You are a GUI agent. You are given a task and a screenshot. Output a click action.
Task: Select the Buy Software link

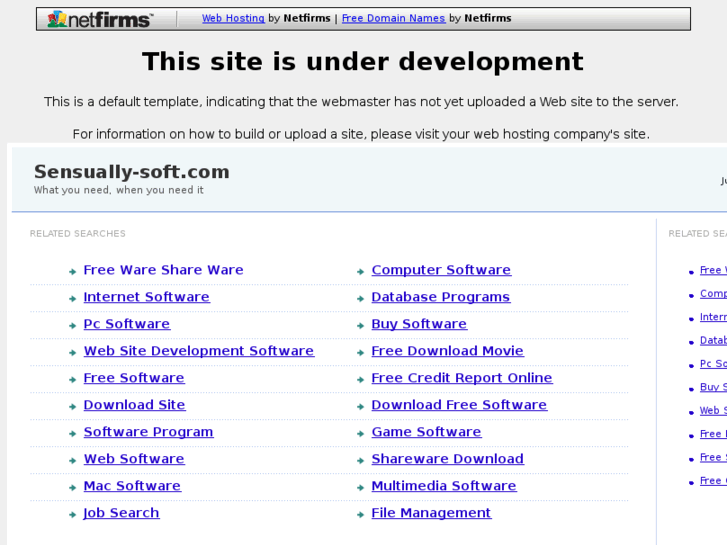(419, 324)
